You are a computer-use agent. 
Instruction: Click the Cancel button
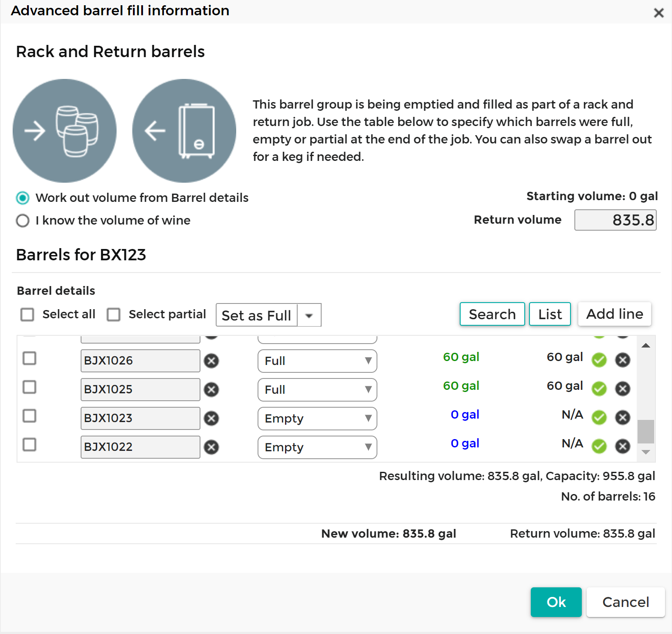(x=626, y=602)
